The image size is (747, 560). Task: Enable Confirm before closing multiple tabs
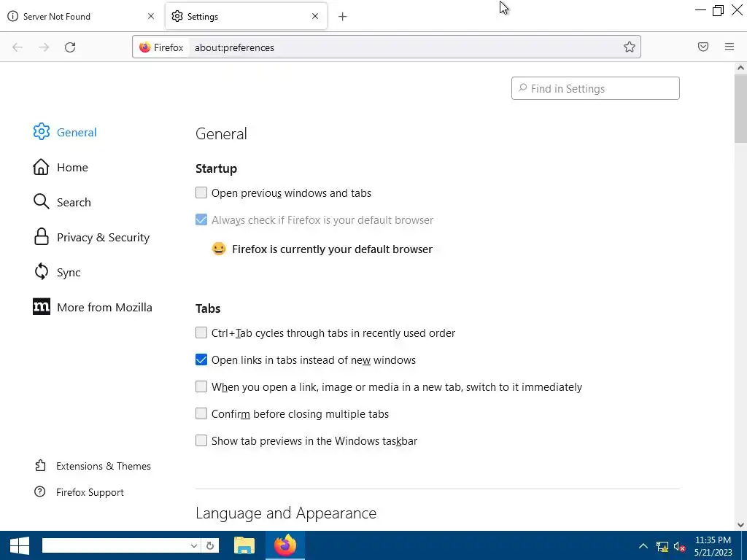(x=201, y=413)
